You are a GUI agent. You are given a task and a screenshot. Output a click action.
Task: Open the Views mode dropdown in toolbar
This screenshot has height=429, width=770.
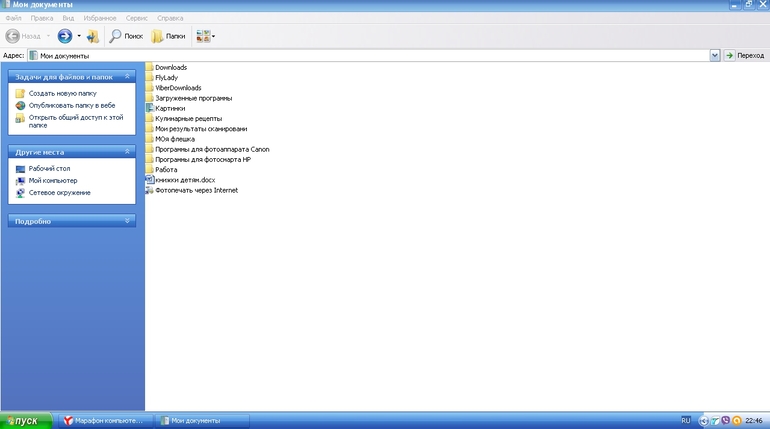[205, 36]
